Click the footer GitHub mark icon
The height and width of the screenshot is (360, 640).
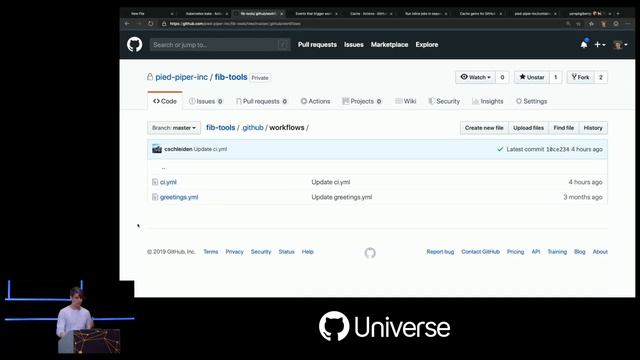[370, 253]
